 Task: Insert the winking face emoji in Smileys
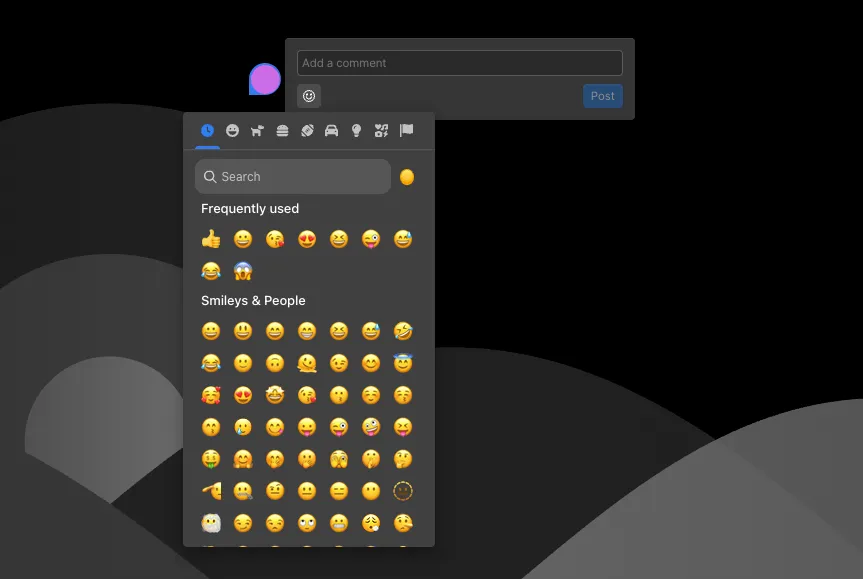(339, 363)
